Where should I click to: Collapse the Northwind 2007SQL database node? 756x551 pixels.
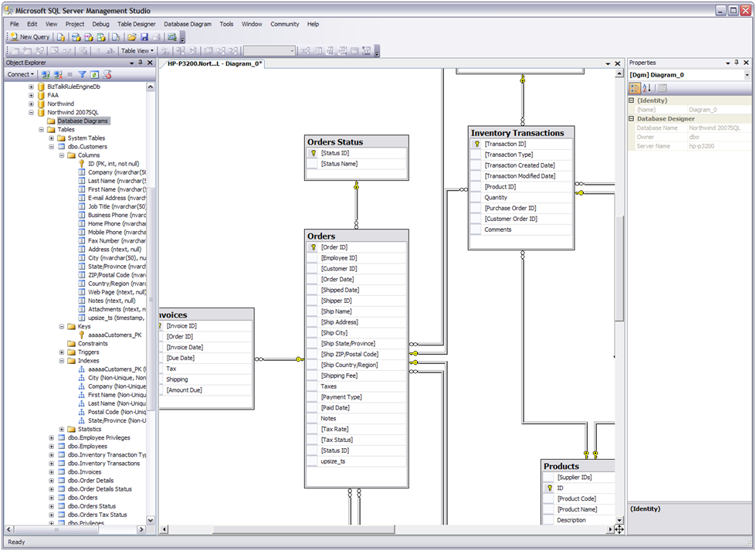[x=32, y=112]
